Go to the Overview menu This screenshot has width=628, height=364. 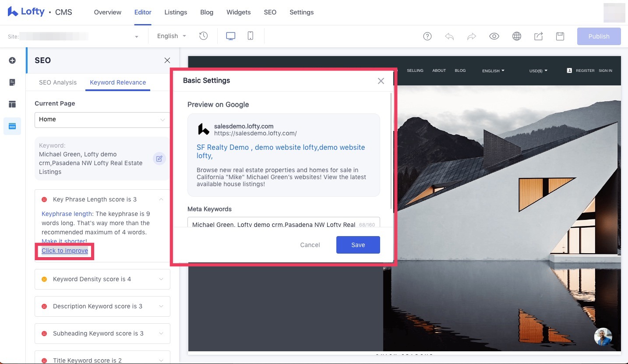[108, 12]
